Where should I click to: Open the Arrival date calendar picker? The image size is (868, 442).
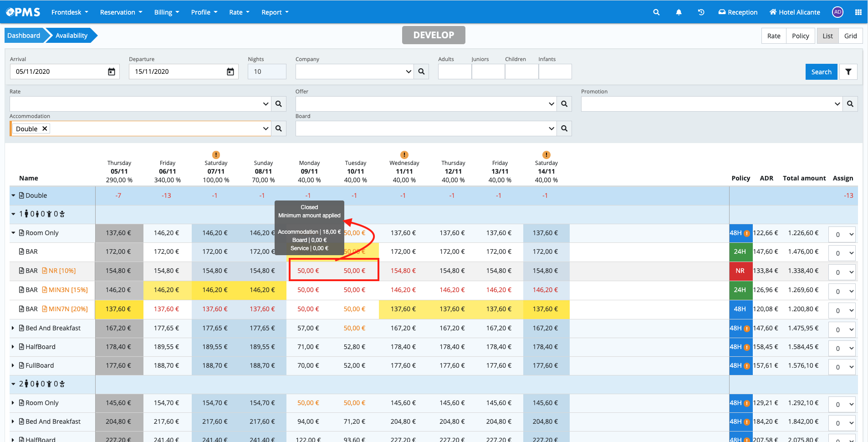point(112,72)
